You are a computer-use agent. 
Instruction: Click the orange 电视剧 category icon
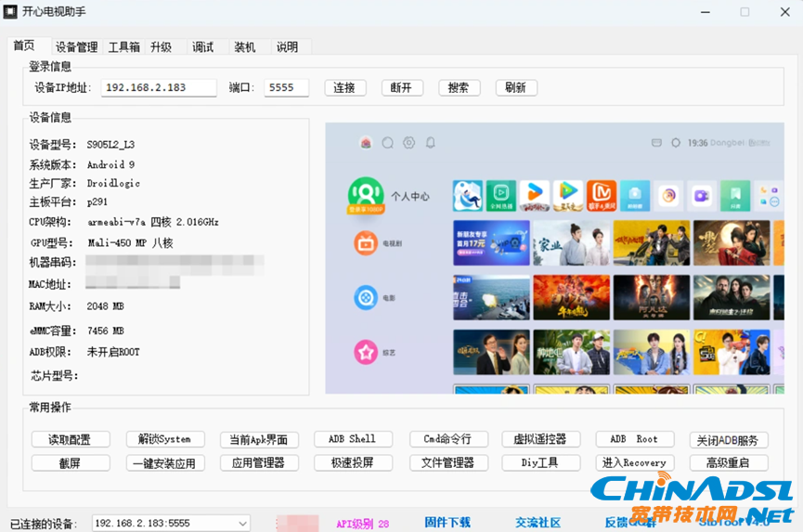366,243
